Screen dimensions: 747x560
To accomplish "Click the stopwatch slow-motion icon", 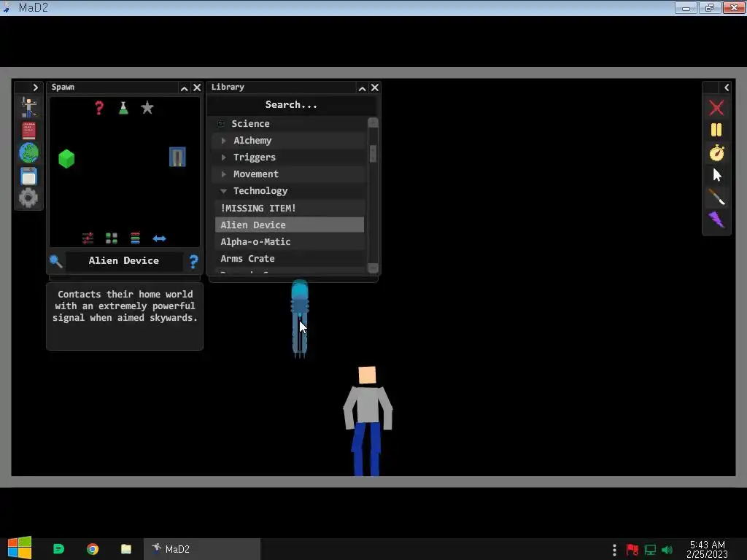I will (716, 152).
